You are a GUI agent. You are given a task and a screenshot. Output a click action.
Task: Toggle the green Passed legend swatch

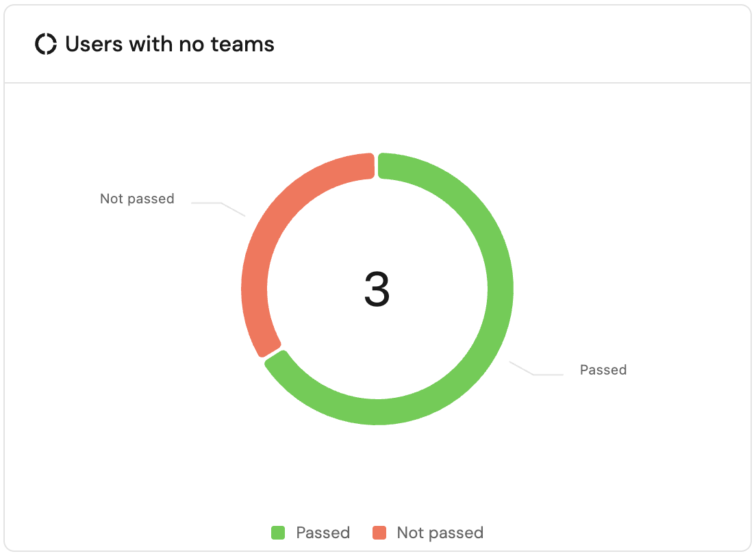pyautogui.click(x=278, y=533)
